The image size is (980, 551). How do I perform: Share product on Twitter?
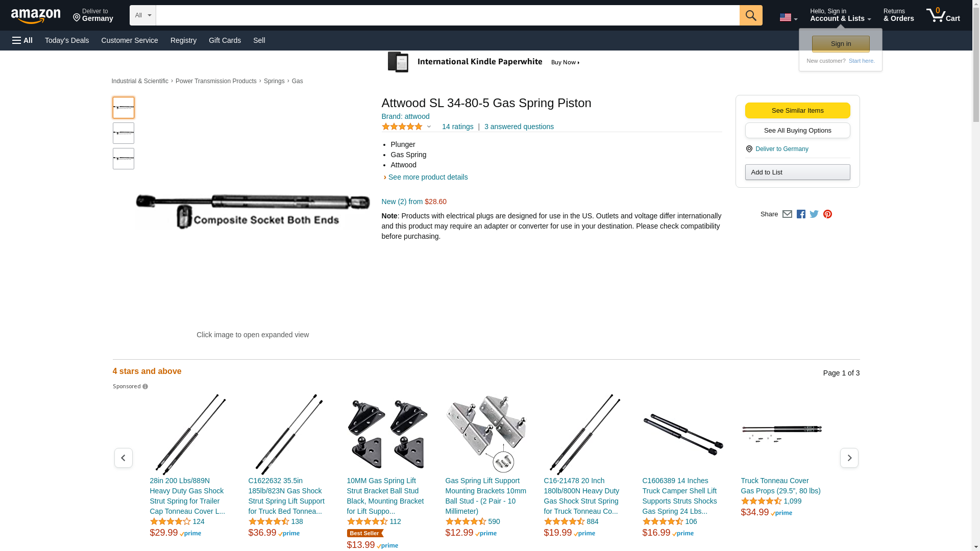(814, 214)
